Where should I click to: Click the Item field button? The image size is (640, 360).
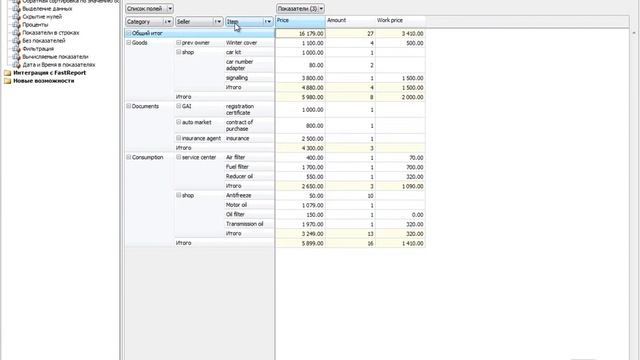(249, 22)
